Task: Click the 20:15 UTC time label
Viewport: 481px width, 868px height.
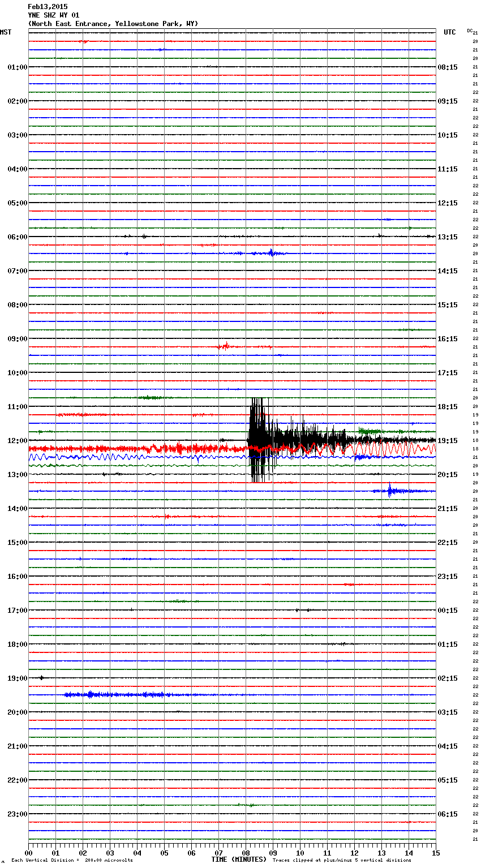Action: (448, 475)
